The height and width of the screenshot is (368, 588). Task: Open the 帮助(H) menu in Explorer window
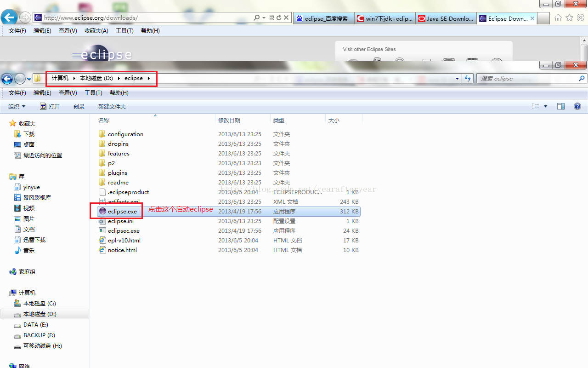point(119,93)
